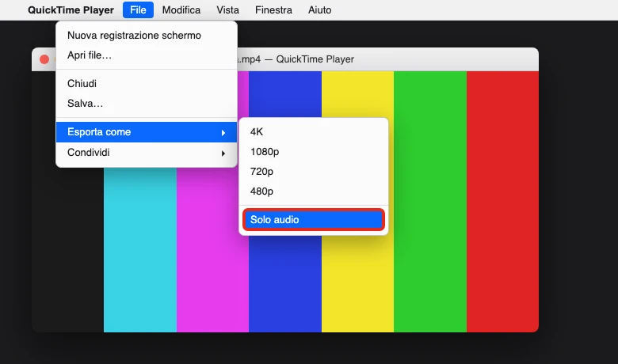Close the QuickTime window with red button

[44, 59]
